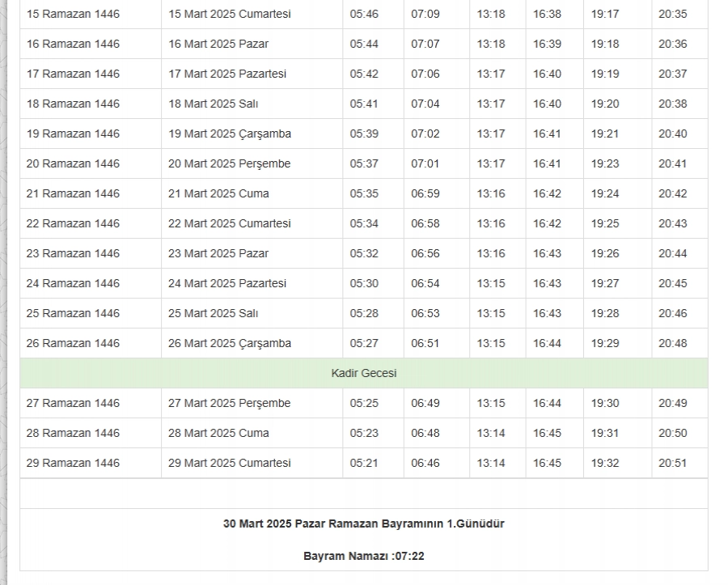Select 19 Mart 2025 Çarşamba cell

(x=230, y=134)
